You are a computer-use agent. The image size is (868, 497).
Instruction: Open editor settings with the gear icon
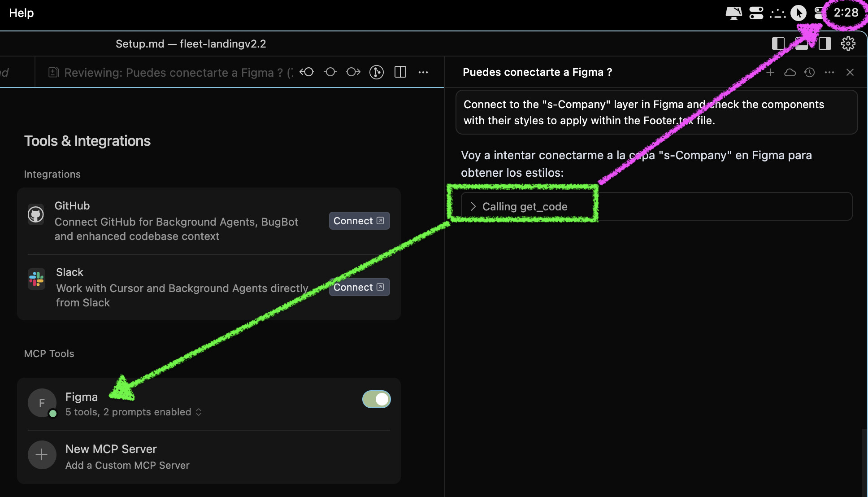pos(848,44)
